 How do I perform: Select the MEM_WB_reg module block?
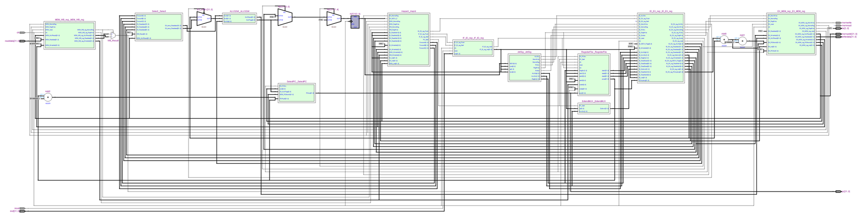point(69,35)
